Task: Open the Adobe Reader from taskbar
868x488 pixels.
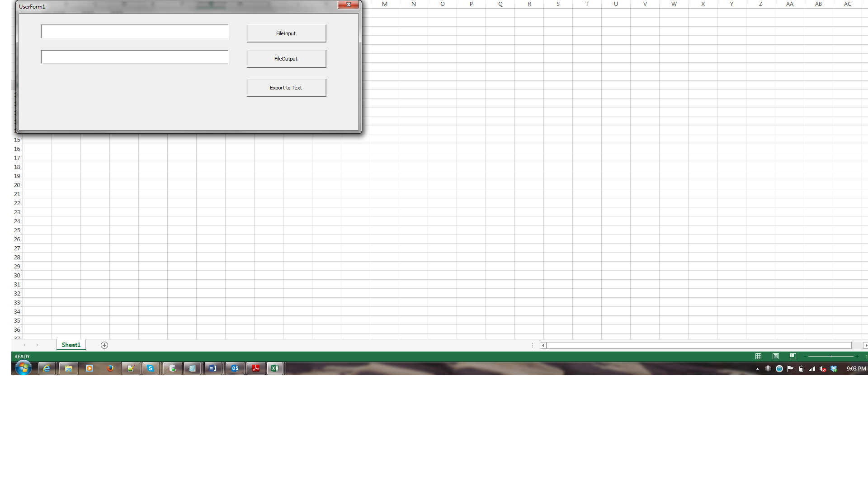Action: [x=255, y=368]
